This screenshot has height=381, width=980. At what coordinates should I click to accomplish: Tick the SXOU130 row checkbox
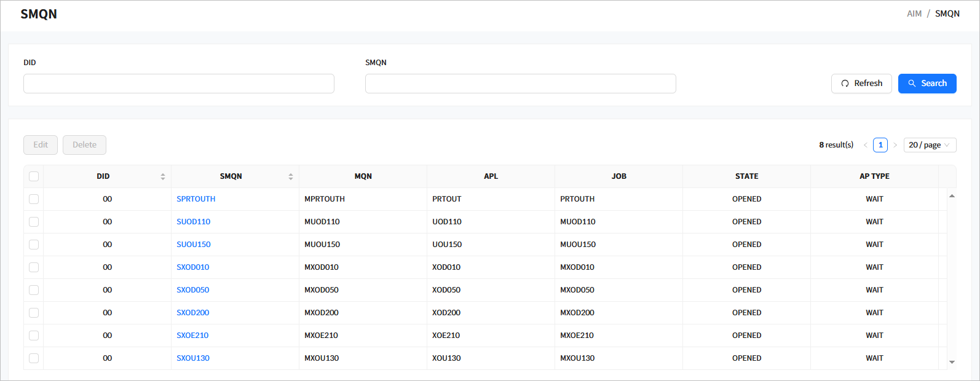(x=34, y=358)
